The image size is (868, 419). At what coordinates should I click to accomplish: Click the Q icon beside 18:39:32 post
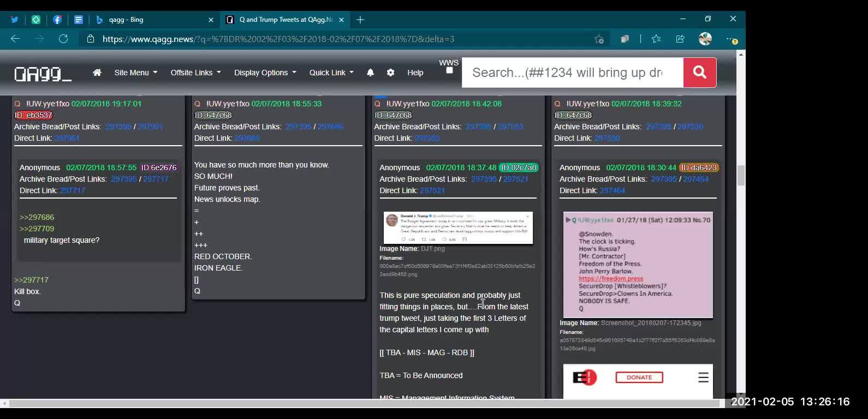pos(557,104)
